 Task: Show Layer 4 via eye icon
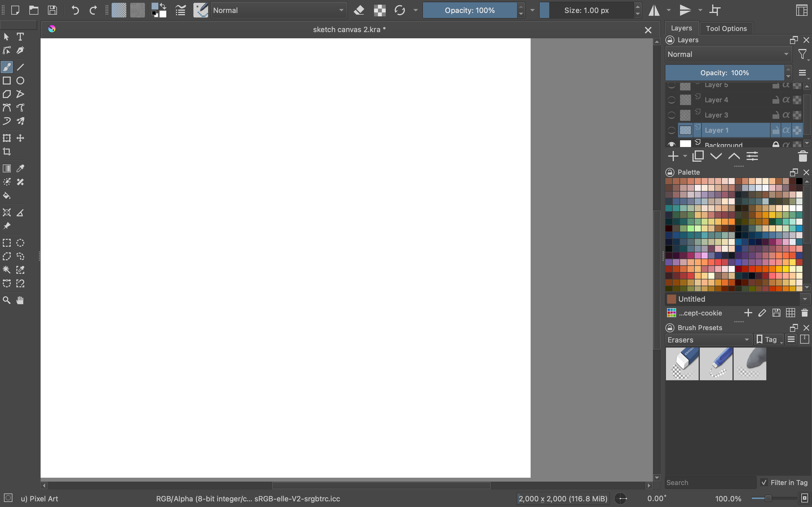[x=671, y=100]
